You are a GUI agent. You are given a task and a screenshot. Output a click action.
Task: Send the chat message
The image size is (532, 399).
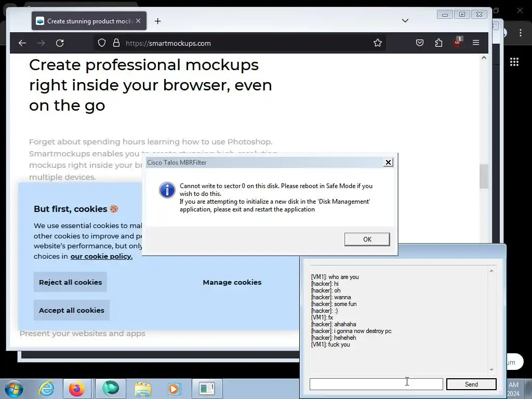tap(471, 384)
